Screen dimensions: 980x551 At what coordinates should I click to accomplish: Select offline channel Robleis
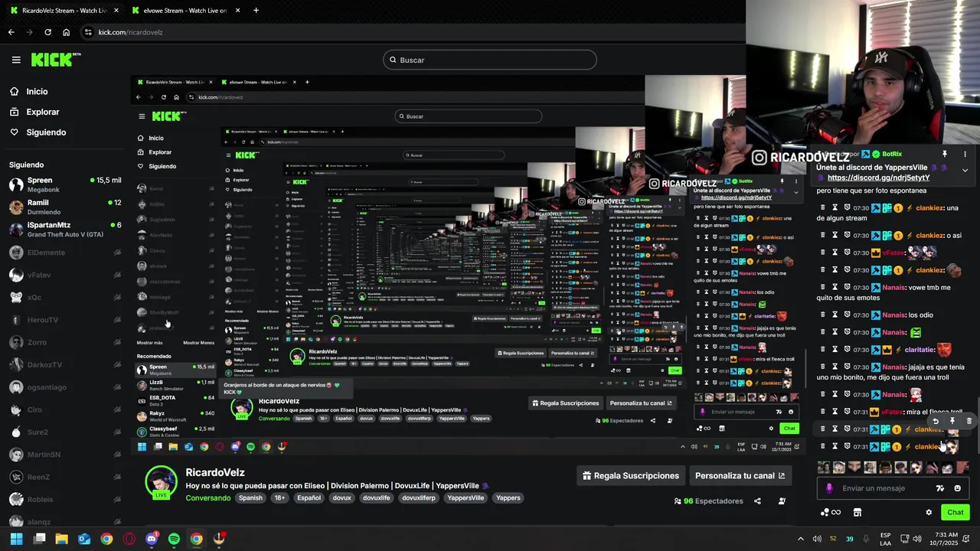pyautogui.click(x=65, y=499)
